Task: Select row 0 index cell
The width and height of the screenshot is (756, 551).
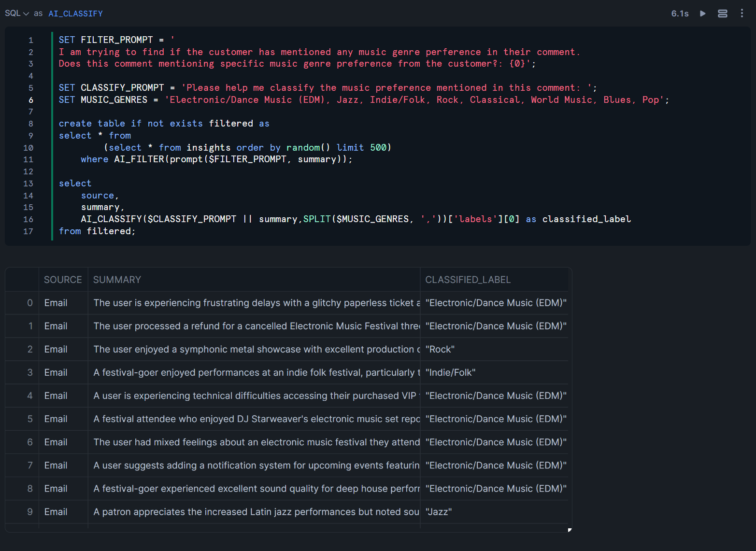Action: (x=22, y=303)
